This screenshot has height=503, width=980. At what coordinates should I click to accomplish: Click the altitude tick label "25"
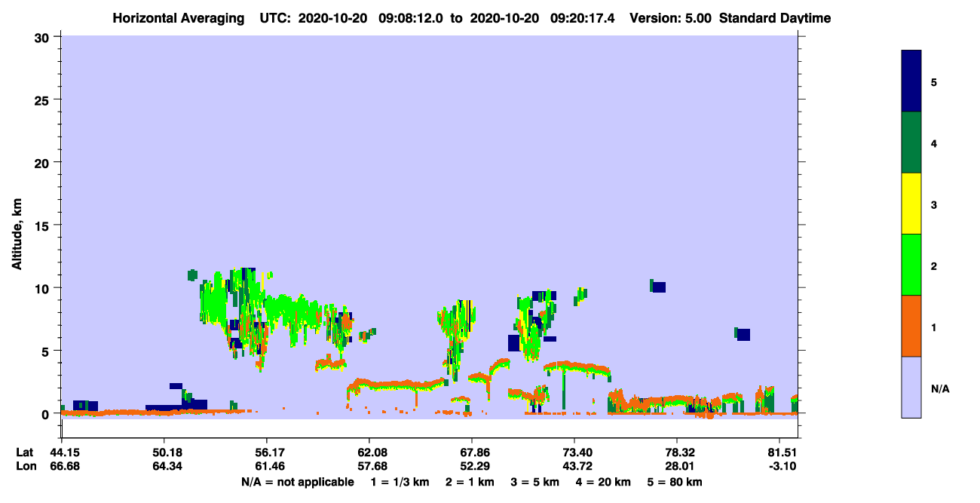click(x=44, y=100)
